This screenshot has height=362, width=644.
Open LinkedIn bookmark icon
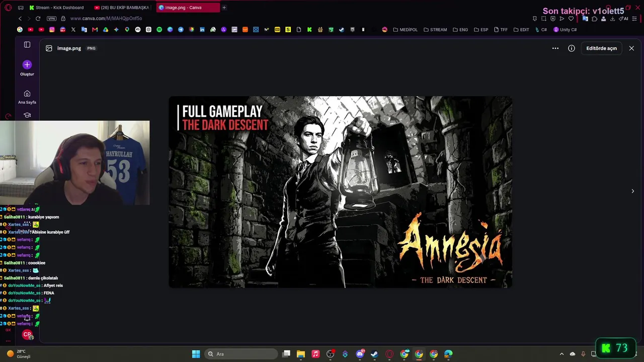(x=202, y=30)
